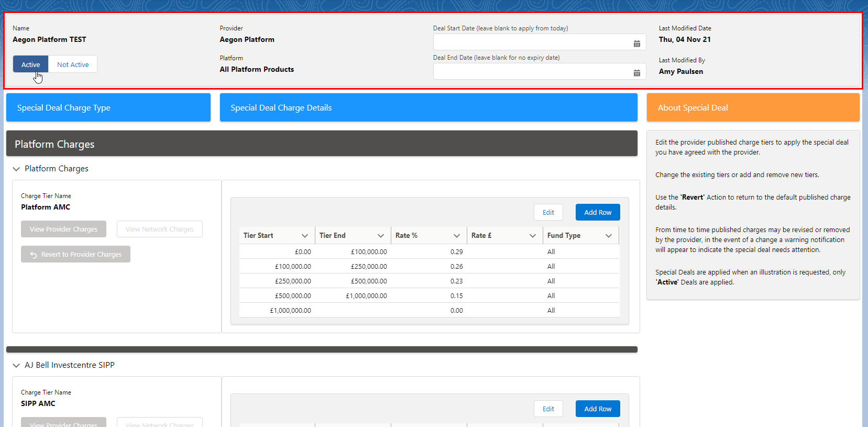Click the deal name Aegon Platform TEST
Screen dimensions: 868x427
tap(49, 39)
